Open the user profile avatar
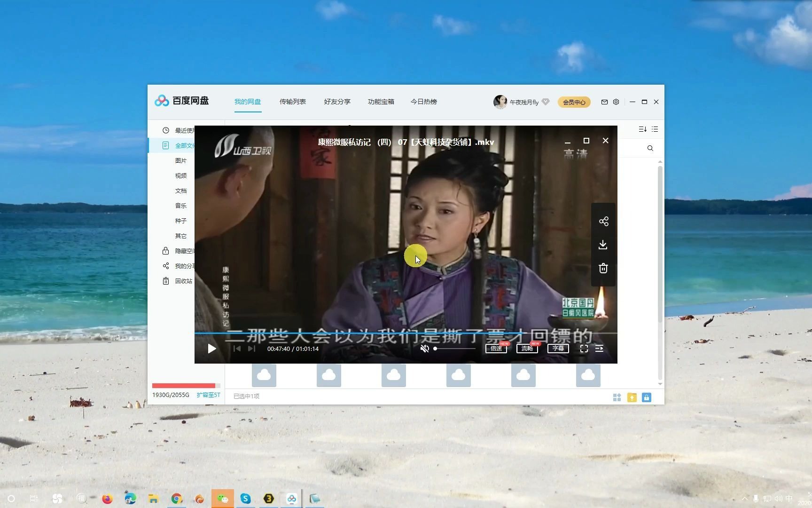This screenshot has width=812, height=508. 500,102
